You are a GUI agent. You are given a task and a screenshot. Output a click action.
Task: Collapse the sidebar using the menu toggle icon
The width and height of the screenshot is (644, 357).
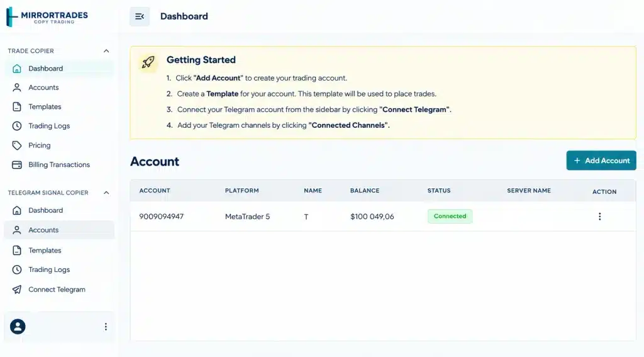[x=140, y=16]
